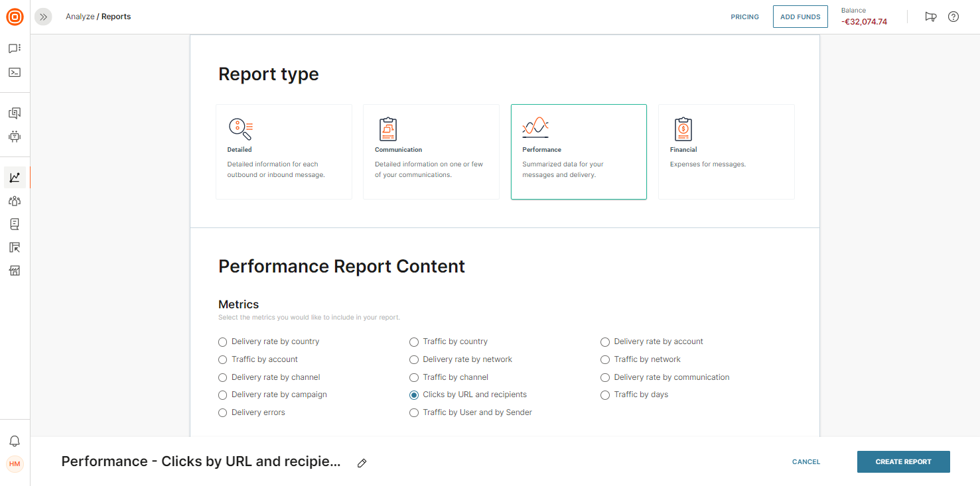The image size is (980, 486).
Task: Choose the Delivery errors metric
Action: coord(223,413)
